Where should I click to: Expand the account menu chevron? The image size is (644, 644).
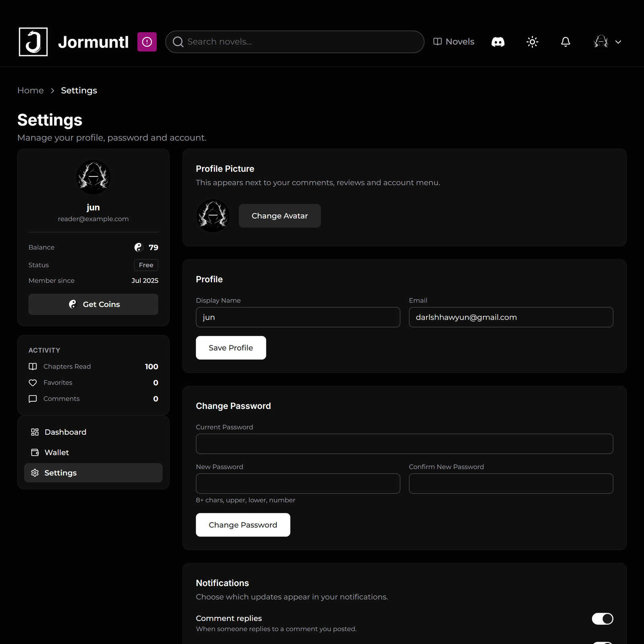(x=618, y=42)
